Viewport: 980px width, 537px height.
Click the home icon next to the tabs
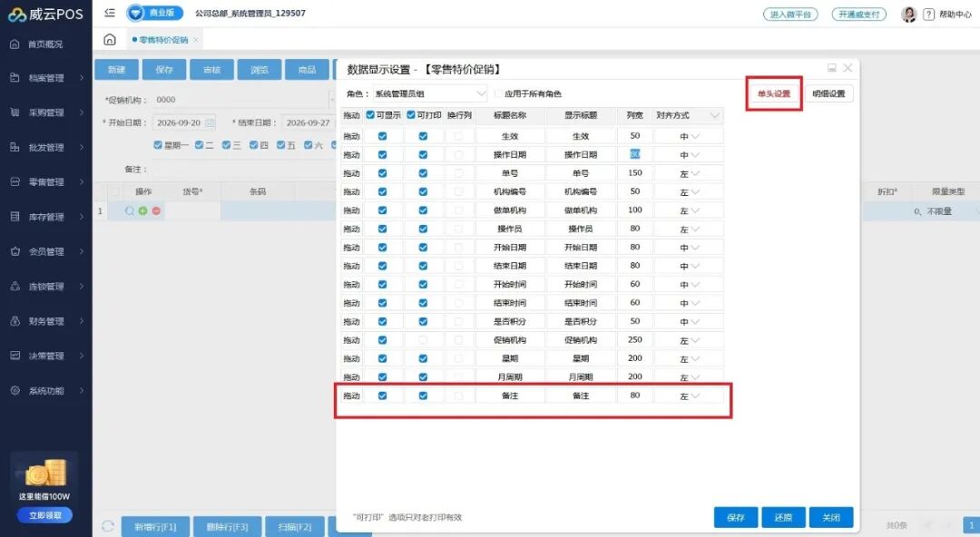(x=110, y=39)
